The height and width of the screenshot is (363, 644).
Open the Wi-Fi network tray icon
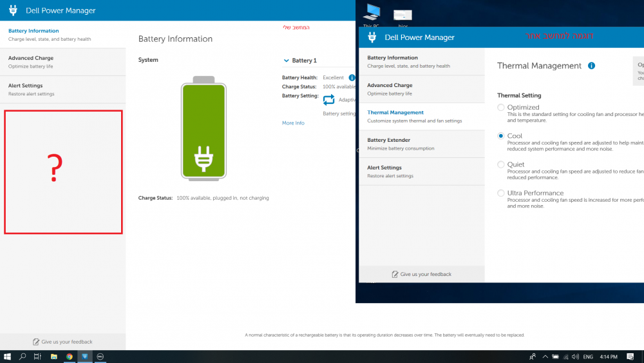565,357
